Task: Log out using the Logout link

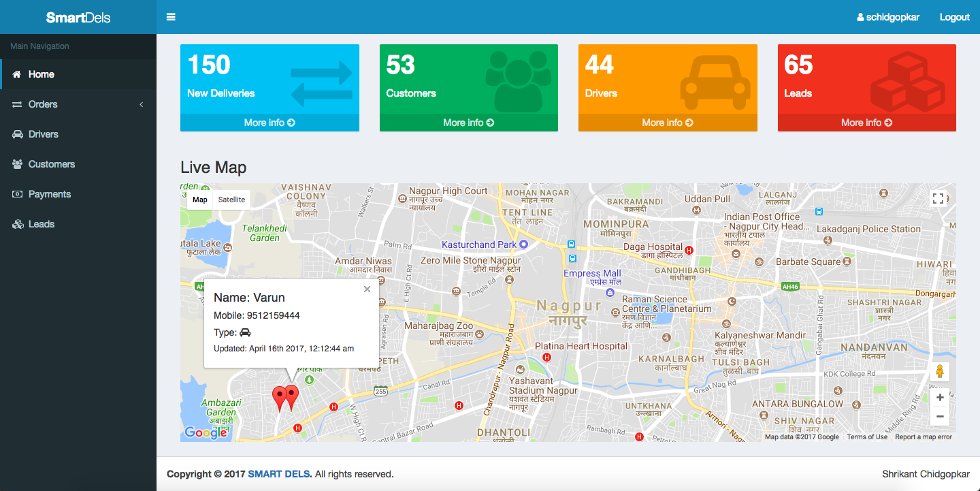Action: (x=954, y=17)
